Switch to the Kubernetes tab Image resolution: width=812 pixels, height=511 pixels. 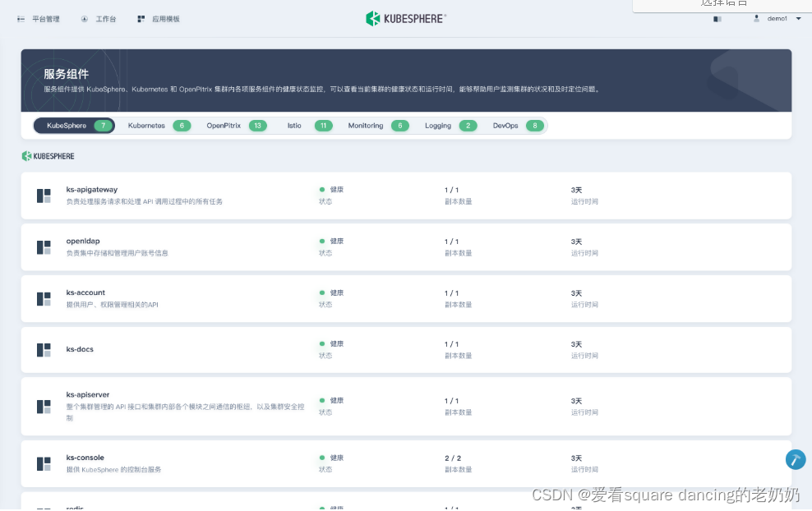tap(159, 126)
